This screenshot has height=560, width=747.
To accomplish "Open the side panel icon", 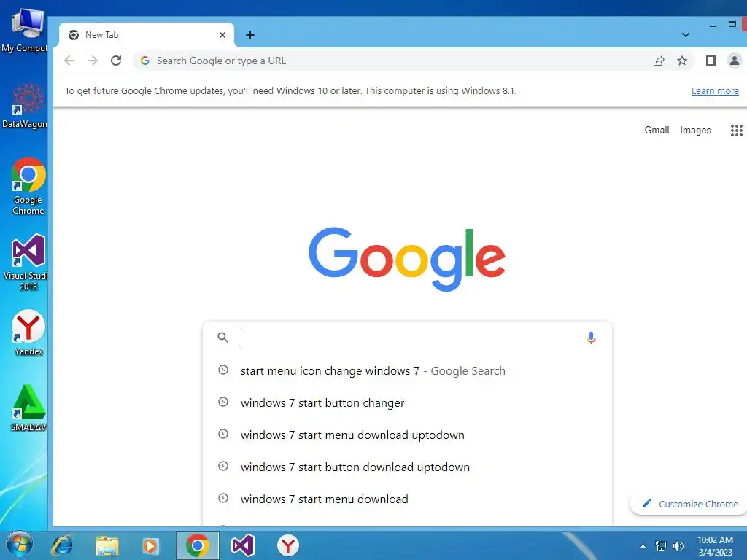I will pos(711,61).
